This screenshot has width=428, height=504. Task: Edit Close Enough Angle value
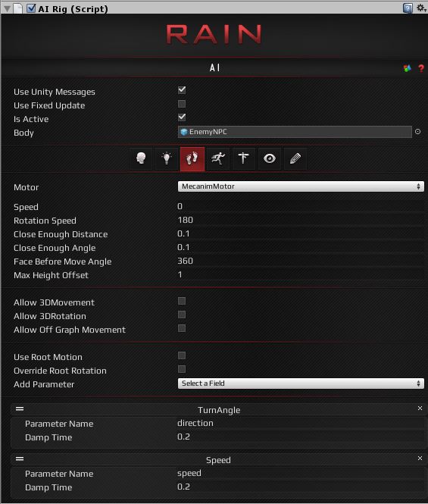301,248
